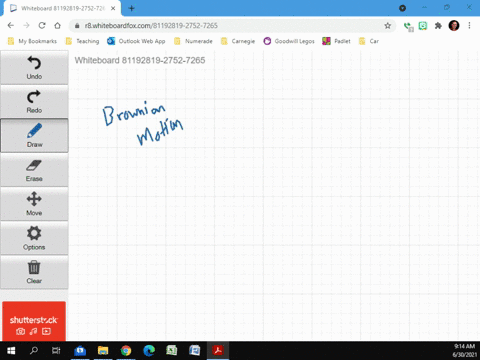Open a new browser tab
The width and height of the screenshot is (480, 360).
131,8
